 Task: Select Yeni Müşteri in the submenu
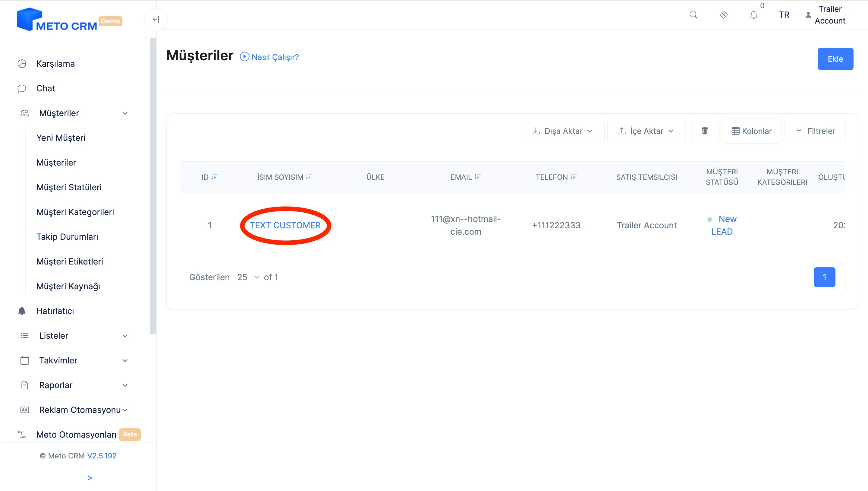point(61,138)
